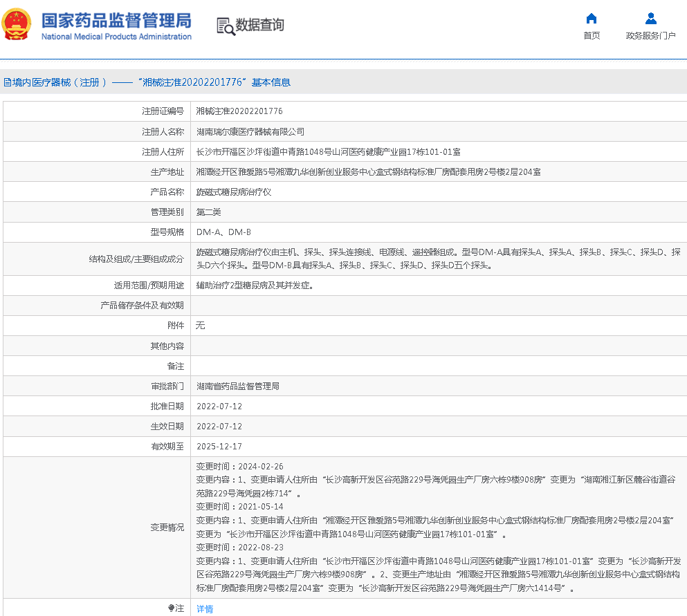Viewport: 687px width, 616px height.
Task: Click the National Medical Products Administration subtitle
Action: click(116, 37)
